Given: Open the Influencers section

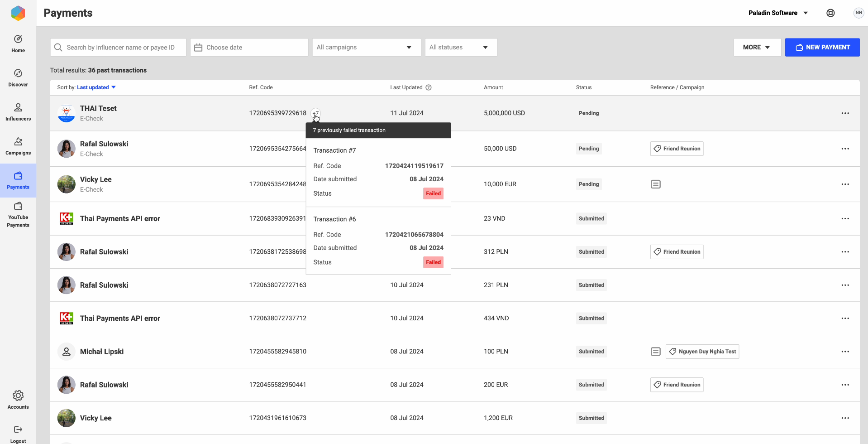Looking at the screenshot, I should pyautogui.click(x=18, y=112).
